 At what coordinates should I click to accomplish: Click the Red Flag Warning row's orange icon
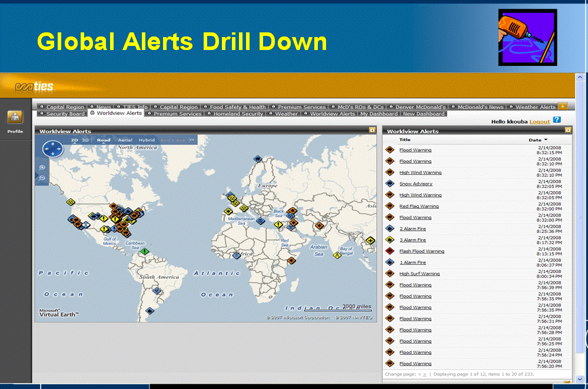(390, 206)
